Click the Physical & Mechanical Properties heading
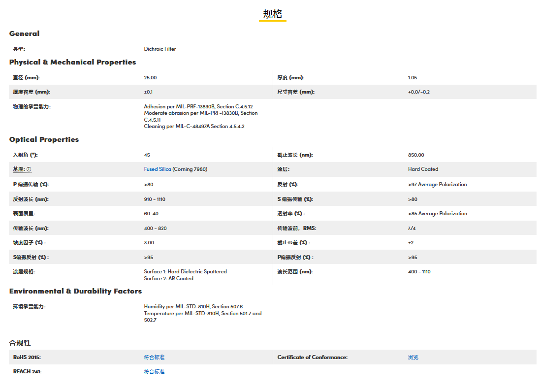Image resolution: width=540 pixels, height=392 pixels. coord(72,62)
